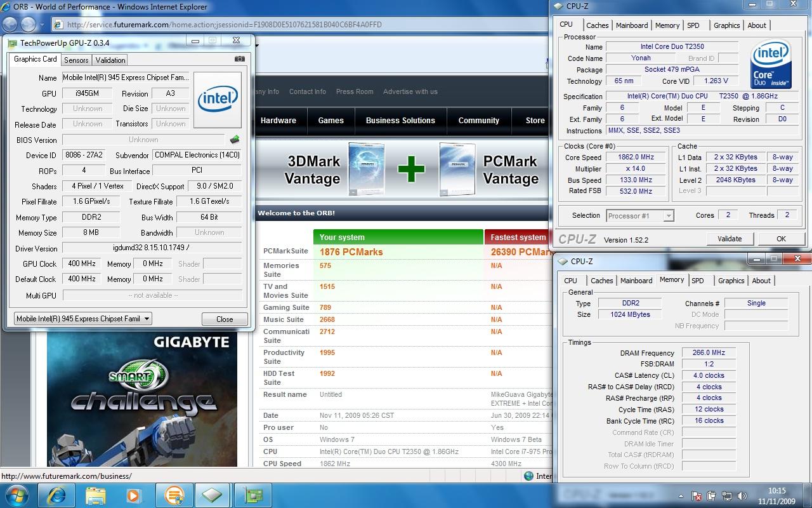Click the Level 2 cache 2048 KBytes value

736,180
